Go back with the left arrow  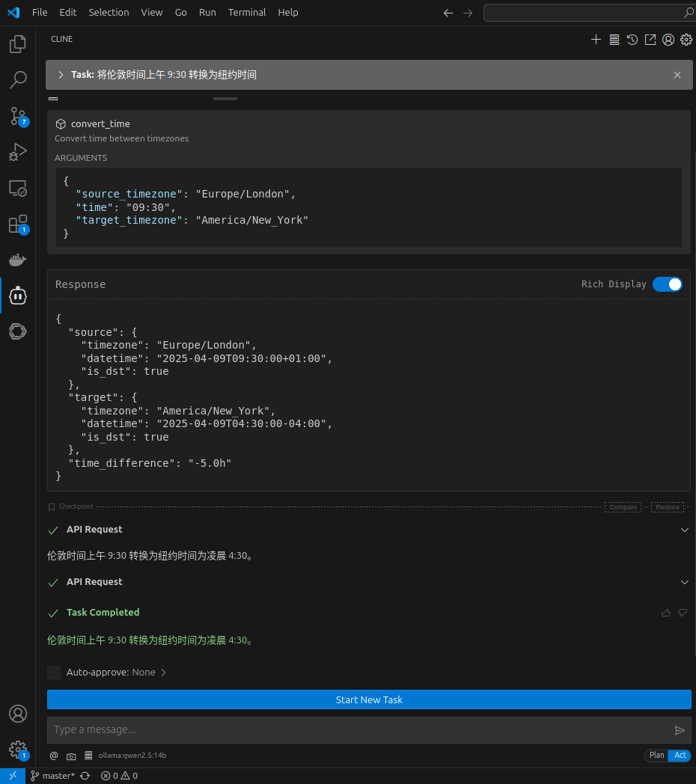pos(448,13)
